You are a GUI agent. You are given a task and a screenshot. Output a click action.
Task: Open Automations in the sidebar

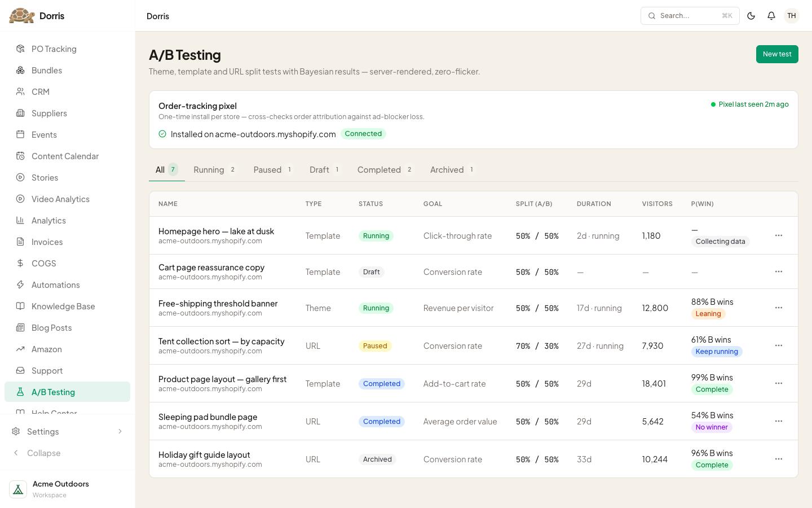pyautogui.click(x=67, y=284)
